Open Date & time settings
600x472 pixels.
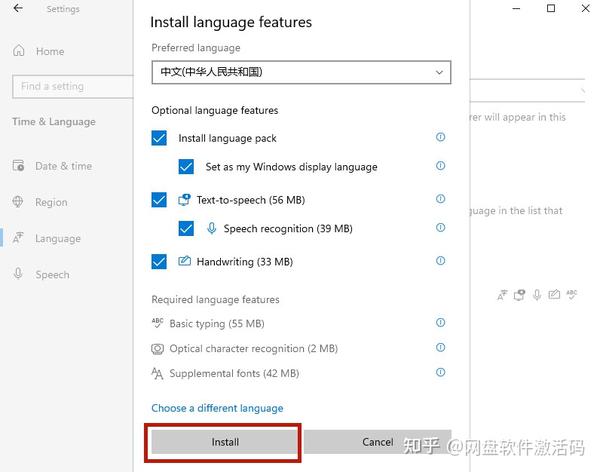[x=52, y=166]
